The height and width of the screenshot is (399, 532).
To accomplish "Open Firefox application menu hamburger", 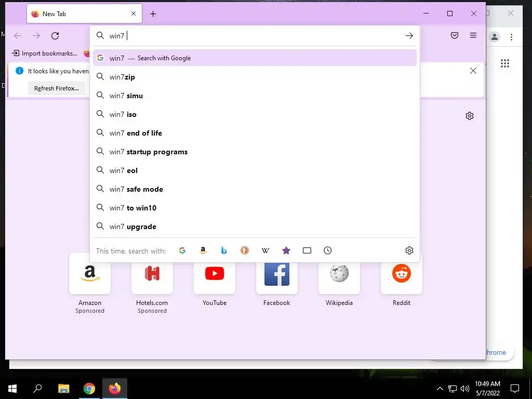I will pos(473,35).
